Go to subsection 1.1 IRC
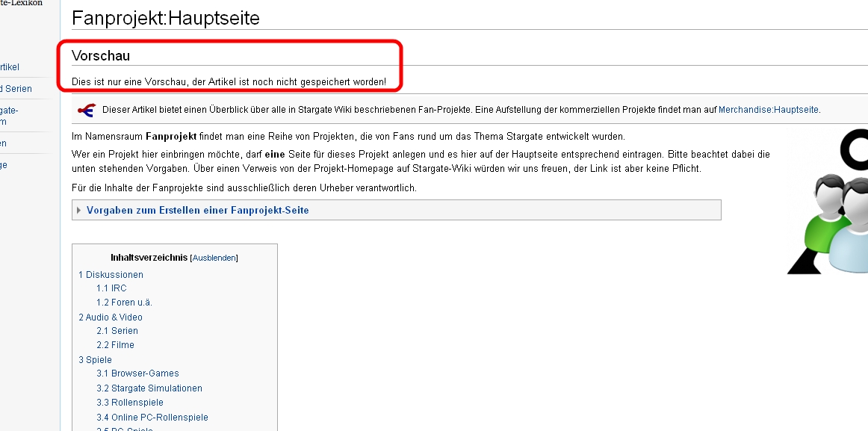 coord(111,288)
